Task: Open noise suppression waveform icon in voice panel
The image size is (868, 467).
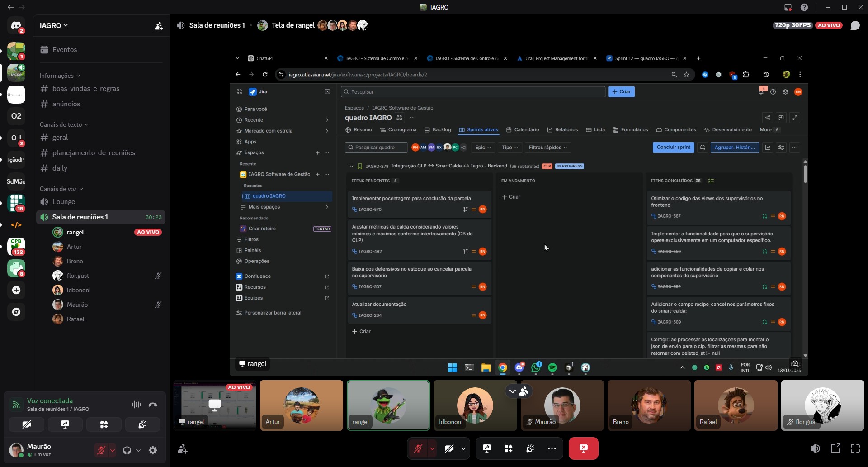Action: 136,405
